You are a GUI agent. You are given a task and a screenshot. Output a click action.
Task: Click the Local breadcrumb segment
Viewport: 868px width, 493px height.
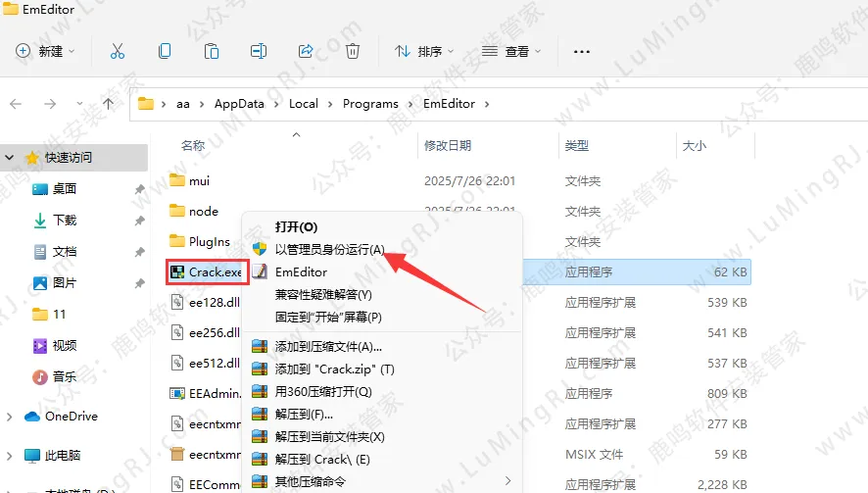coord(304,104)
